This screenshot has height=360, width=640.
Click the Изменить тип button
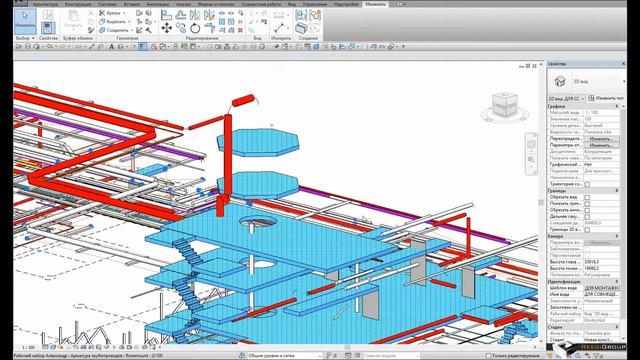click(606, 98)
